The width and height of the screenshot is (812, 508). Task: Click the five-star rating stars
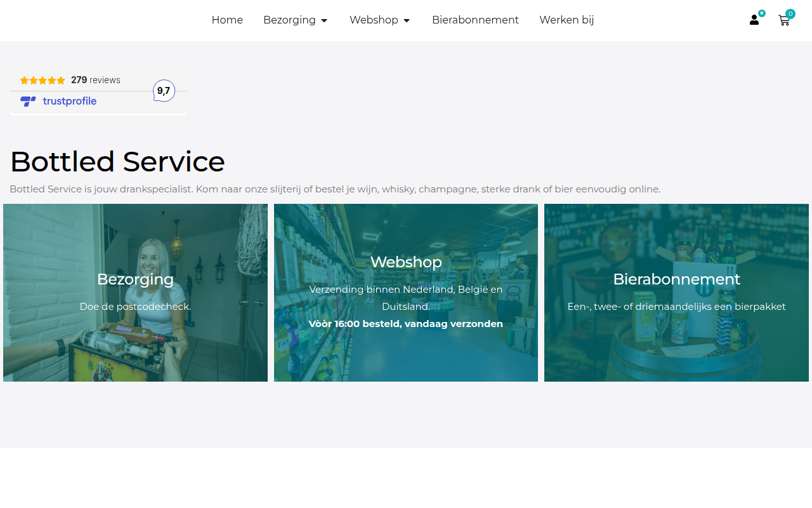(x=43, y=80)
